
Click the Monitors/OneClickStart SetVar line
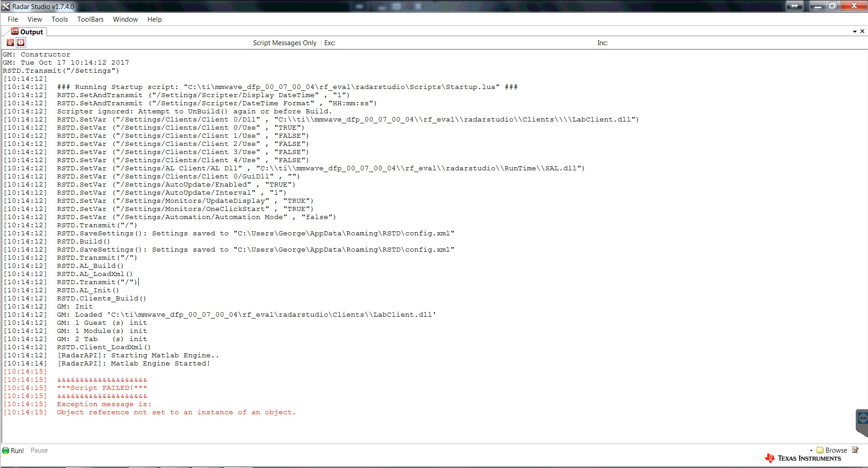point(185,209)
